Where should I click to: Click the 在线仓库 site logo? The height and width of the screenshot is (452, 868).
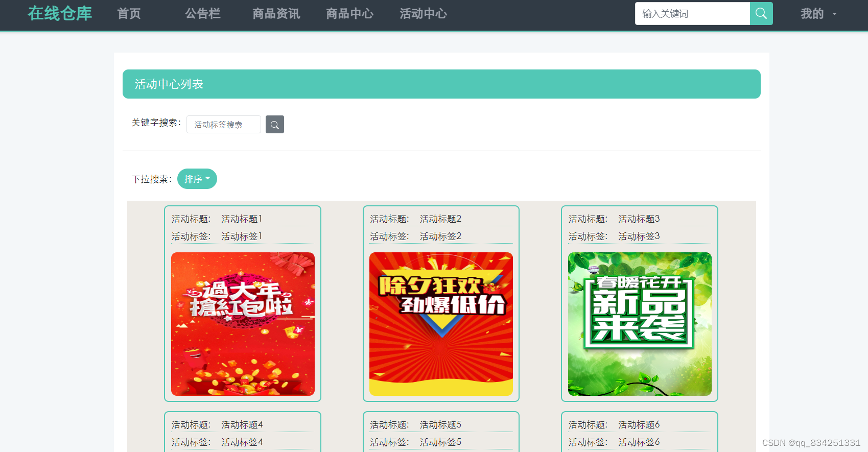click(x=60, y=13)
